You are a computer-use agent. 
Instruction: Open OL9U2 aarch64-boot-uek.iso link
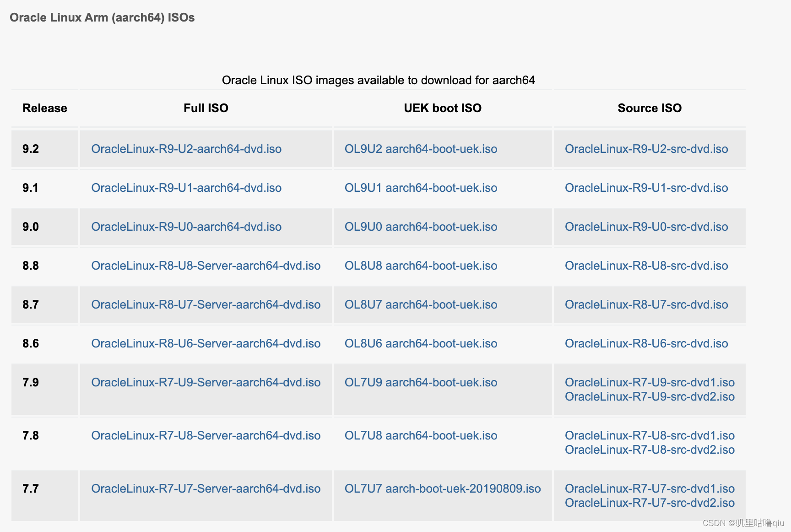point(421,149)
